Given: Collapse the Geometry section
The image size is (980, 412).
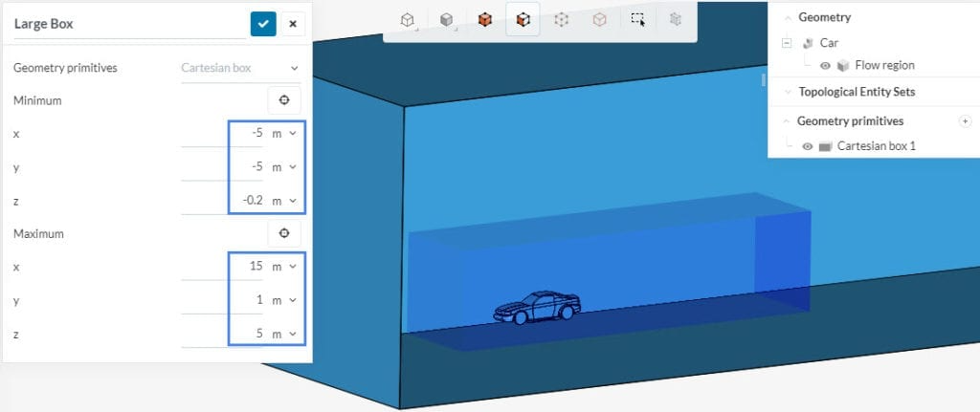Looking at the screenshot, I should pos(788,17).
